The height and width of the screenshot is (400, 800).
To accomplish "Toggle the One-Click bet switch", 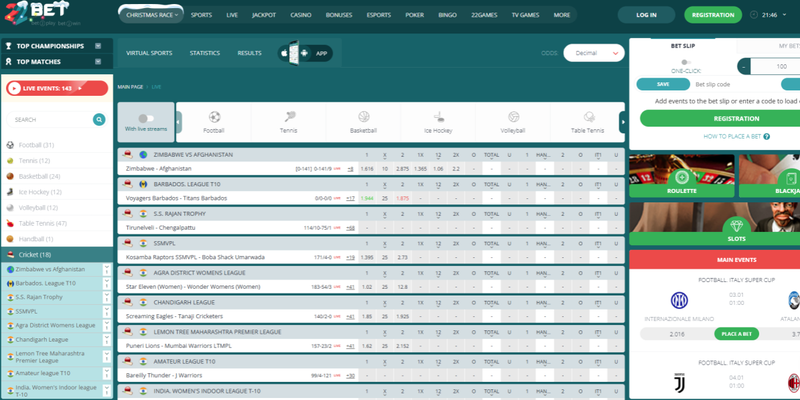I will point(686,62).
